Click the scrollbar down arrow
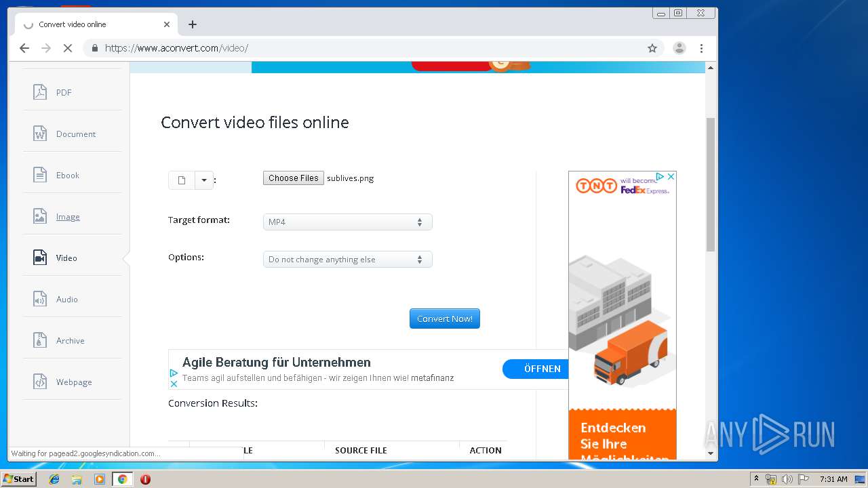The image size is (868, 488). coord(711,453)
